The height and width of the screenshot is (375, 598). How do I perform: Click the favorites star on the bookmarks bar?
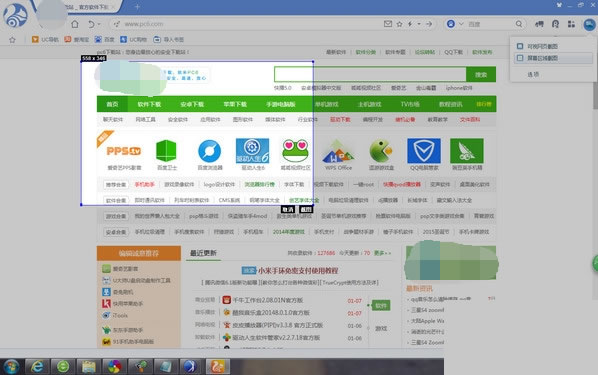[x=12, y=40]
